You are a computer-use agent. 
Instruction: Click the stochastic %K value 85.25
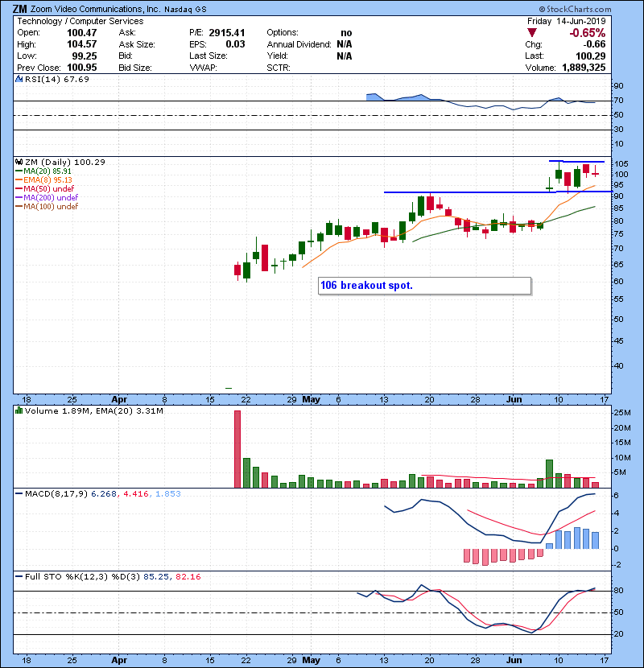point(155,576)
